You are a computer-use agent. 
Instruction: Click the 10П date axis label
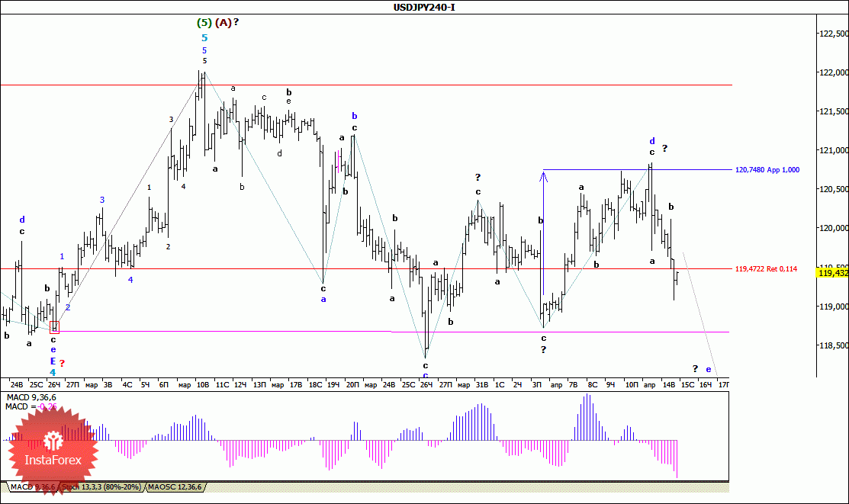(632, 385)
